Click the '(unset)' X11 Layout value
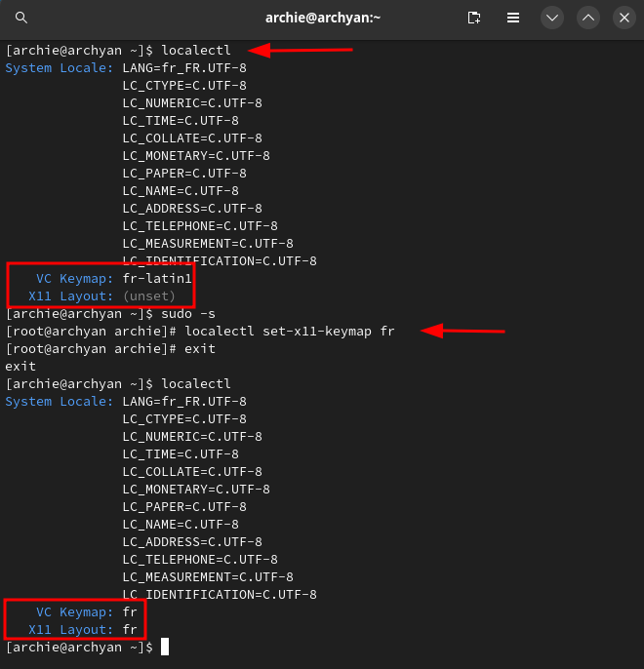 pyautogui.click(x=149, y=296)
